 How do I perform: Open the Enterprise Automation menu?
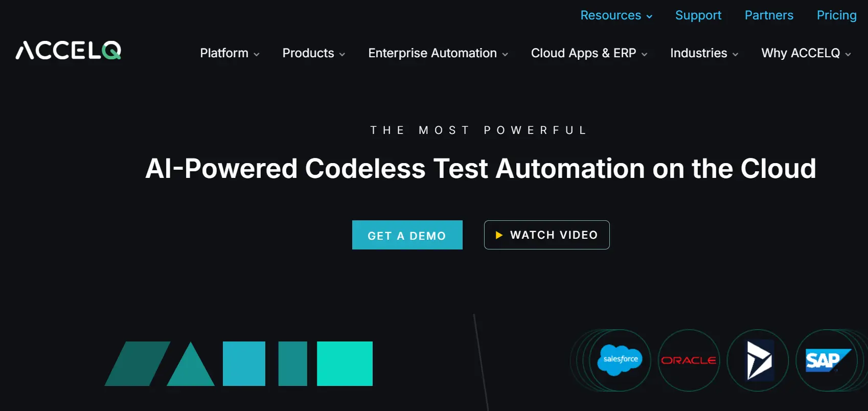pyautogui.click(x=438, y=53)
